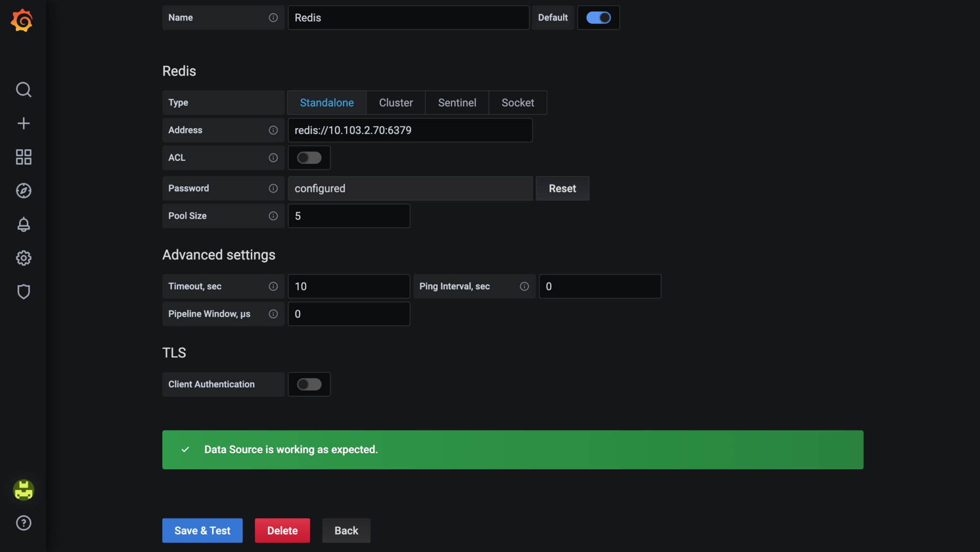Click the Password info tooltip icon

pos(273,188)
